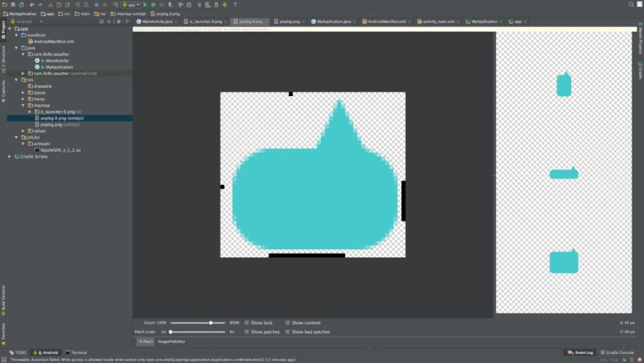The width and height of the screenshot is (644, 363).
Task: Click the Replace magnifier icon in toolbar
Action: pyautogui.click(x=86, y=5)
